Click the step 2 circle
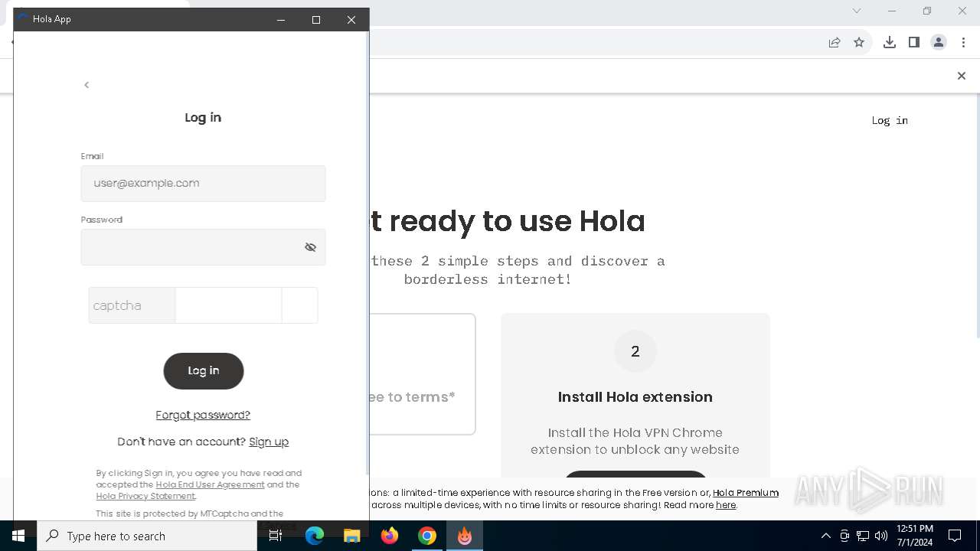The width and height of the screenshot is (980, 551). [x=635, y=351]
